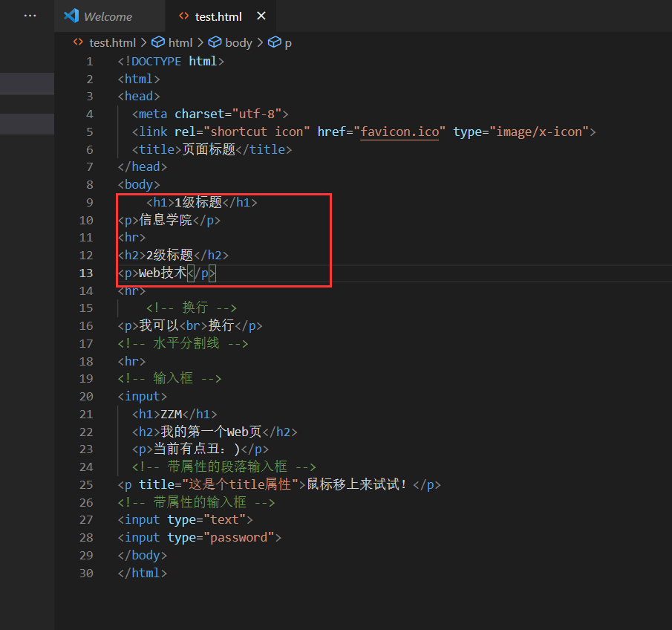The image size is (672, 630).
Task: Click the cube icon beside body breadcrumb
Action: (x=215, y=42)
